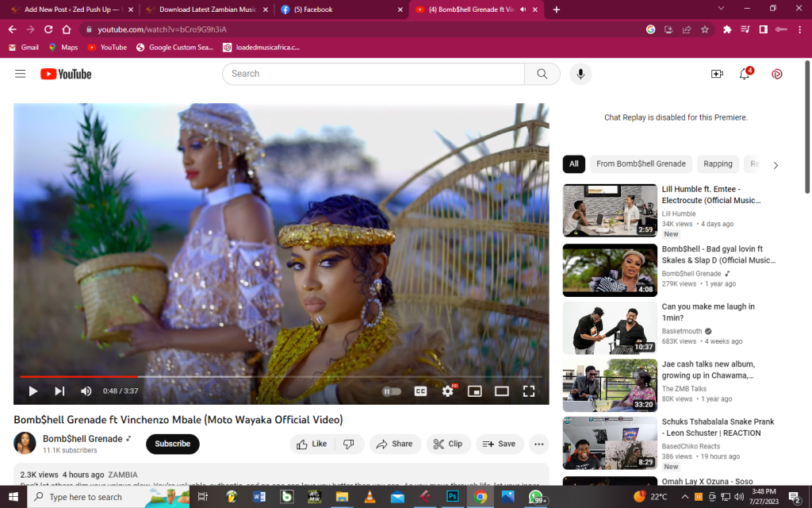
Task: Play the paused video
Action: [x=33, y=391]
